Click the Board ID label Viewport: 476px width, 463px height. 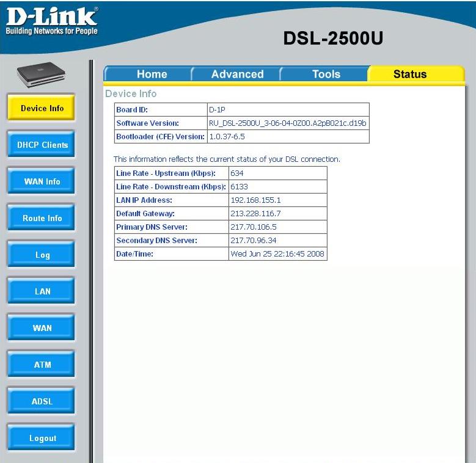[x=132, y=109]
